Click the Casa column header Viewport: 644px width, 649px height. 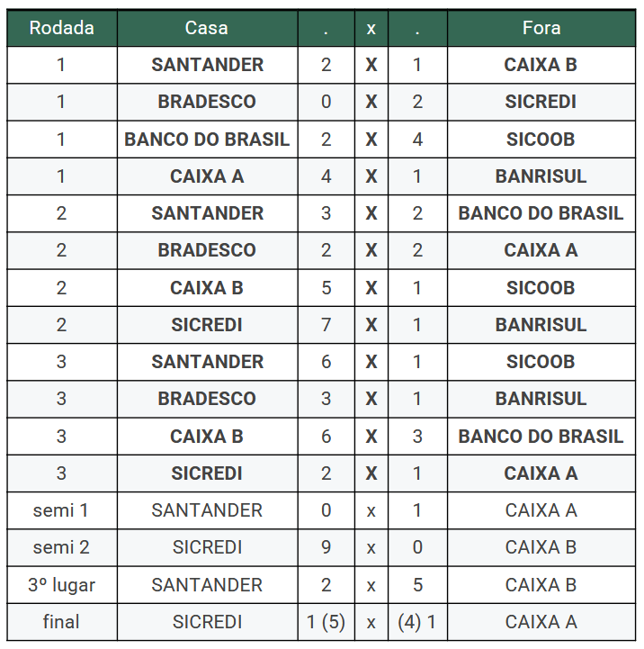point(207,28)
